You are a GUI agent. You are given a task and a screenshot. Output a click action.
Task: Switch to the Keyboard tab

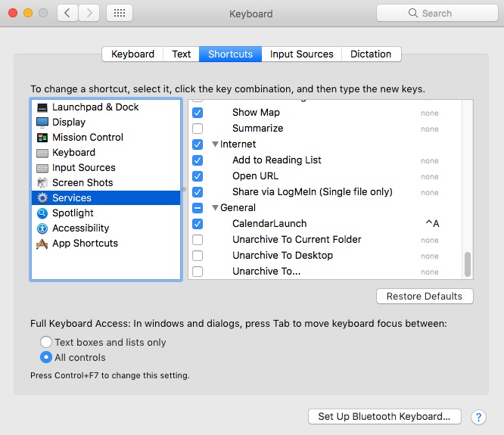[x=132, y=54]
